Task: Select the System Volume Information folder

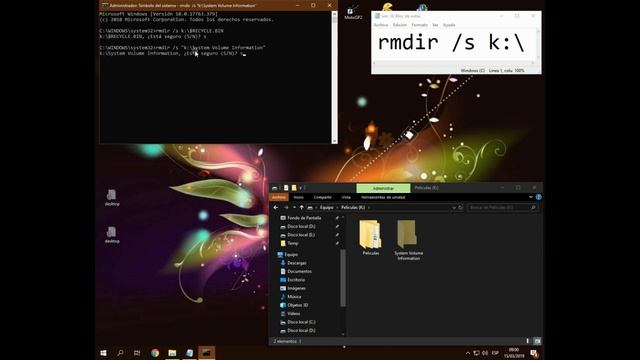Action: [408, 240]
